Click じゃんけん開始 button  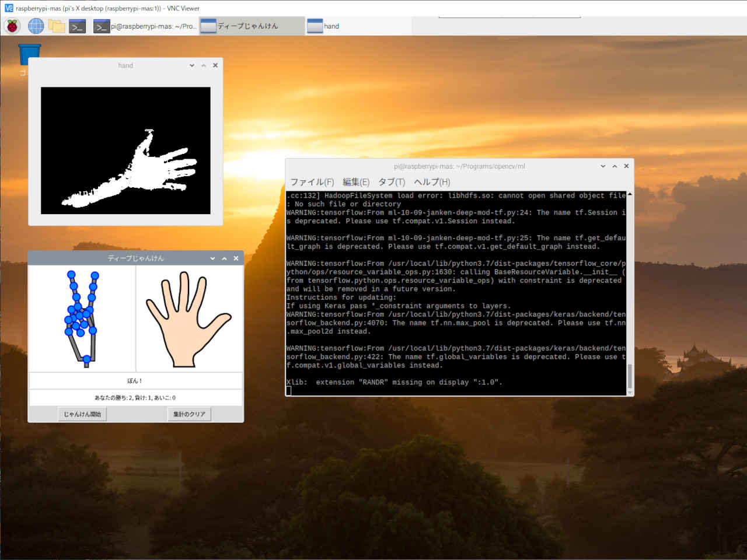(x=82, y=414)
